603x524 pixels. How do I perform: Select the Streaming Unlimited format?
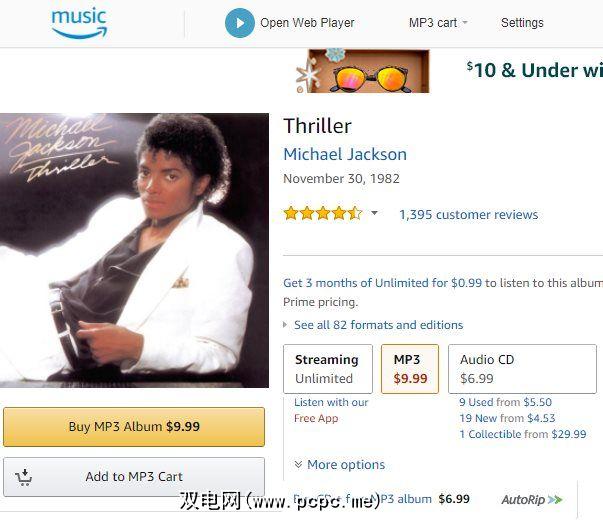point(328,369)
